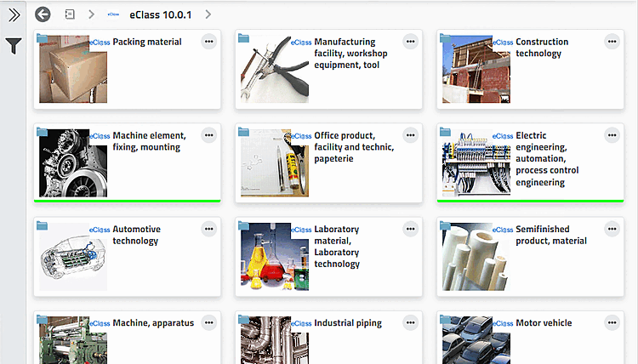Click folder icon on Manufacturing facility card

click(243, 38)
